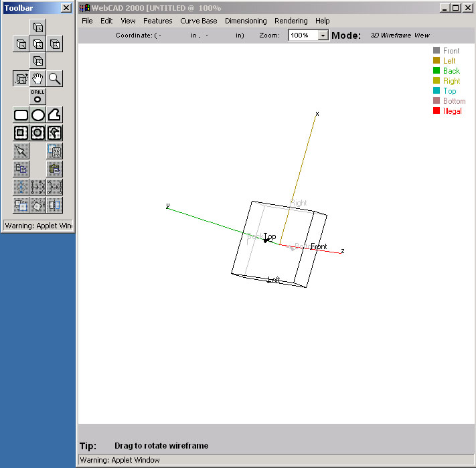Open the Features menu
Screen dimensions: 476x468
tap(157, 21)
